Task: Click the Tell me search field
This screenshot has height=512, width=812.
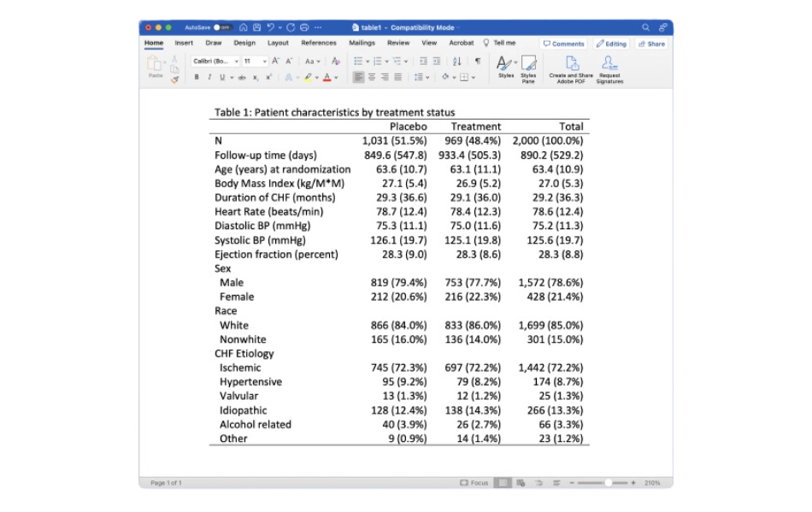Action: (503, 43)
